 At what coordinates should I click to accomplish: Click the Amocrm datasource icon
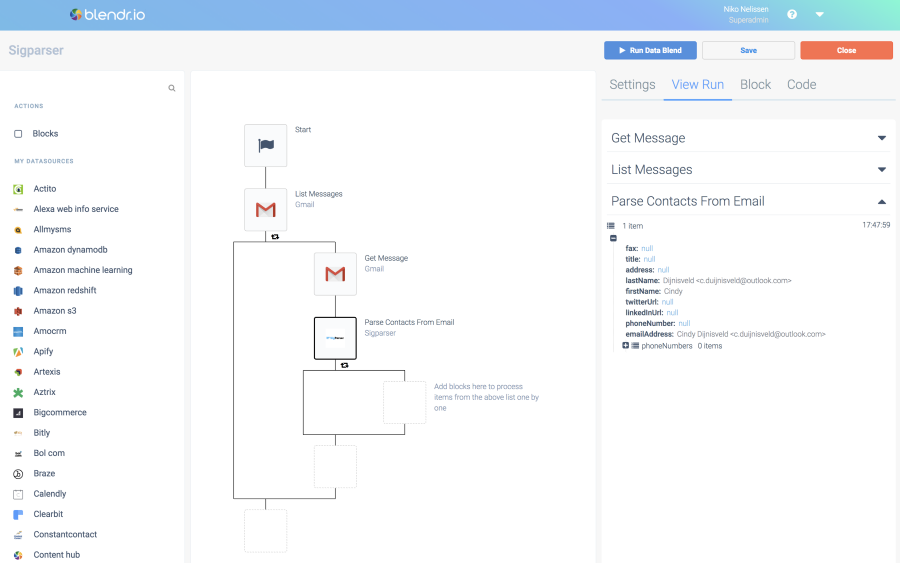(x=18, y=332)
